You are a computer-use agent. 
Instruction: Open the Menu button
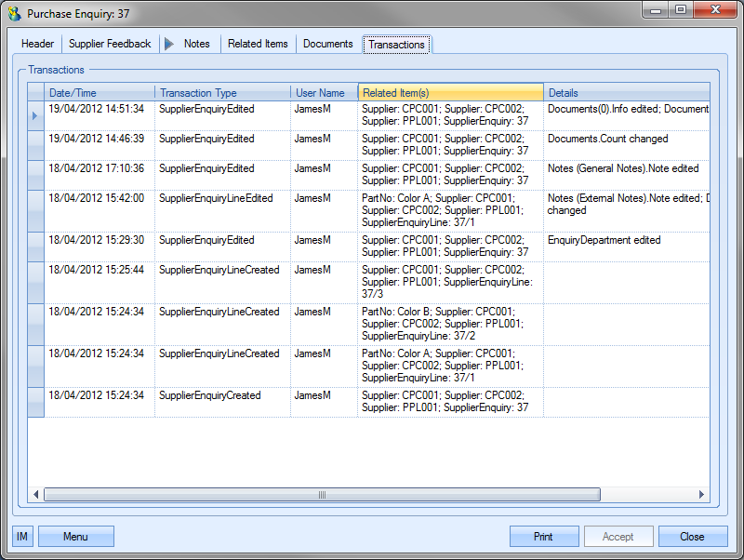[76, 537]
